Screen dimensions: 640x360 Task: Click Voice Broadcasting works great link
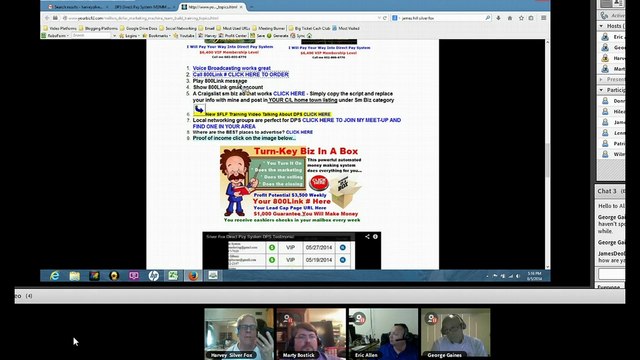[231, 68]
